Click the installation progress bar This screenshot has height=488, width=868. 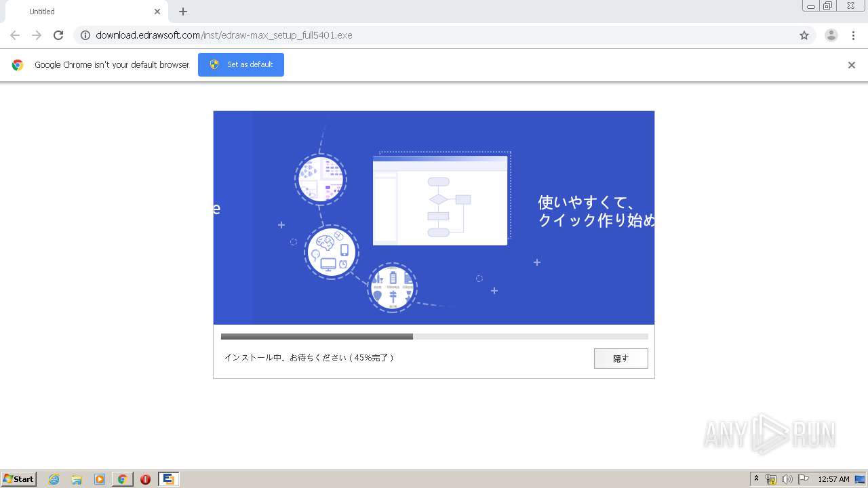(x=434, y=336)
